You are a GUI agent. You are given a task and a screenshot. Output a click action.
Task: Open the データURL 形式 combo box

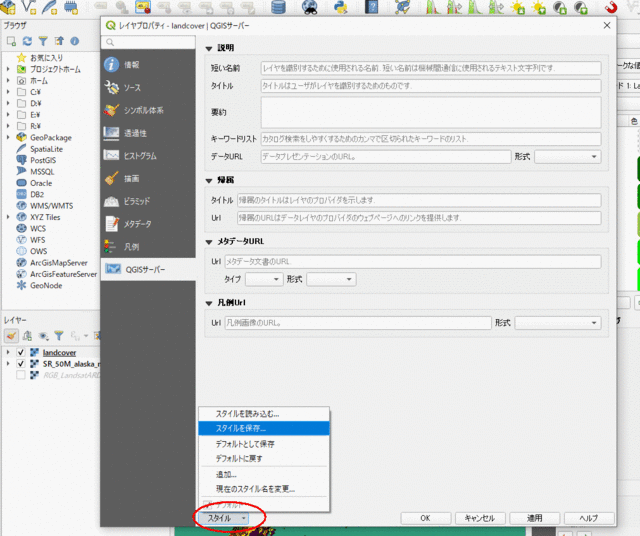pyautogui.click(x=568, y=157)
